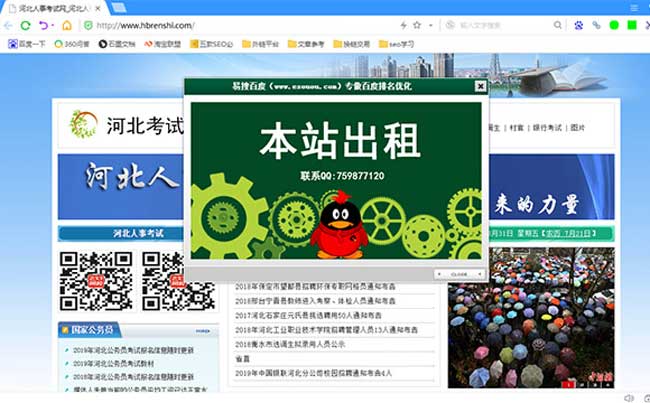Open the seo学习 bookmark folder
The width and height of the screenshot is (650, 403).
pos(396,44)
